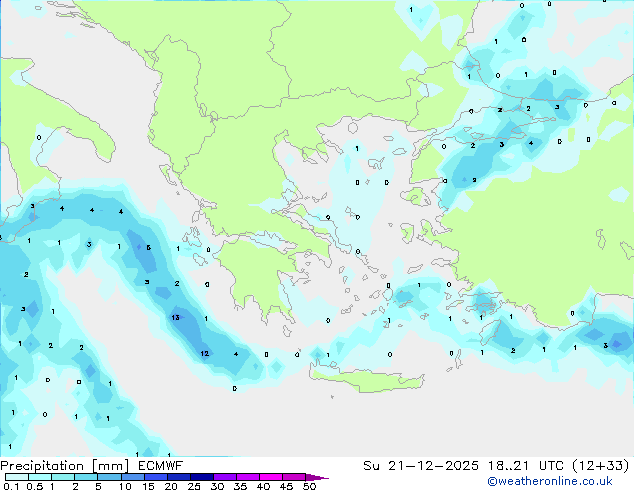
Task: Click the '13' precipitation value on map
Action: pyautogui.click(x=175, y=317)
